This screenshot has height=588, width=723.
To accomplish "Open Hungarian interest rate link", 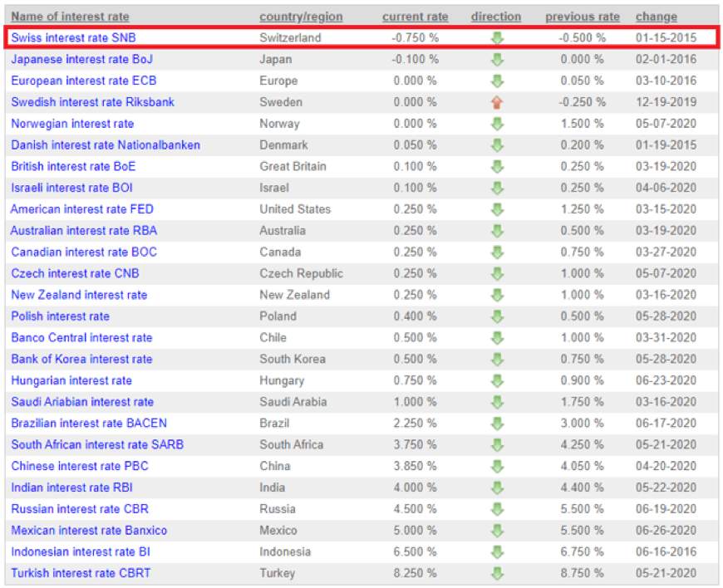I will coord(71,380).
